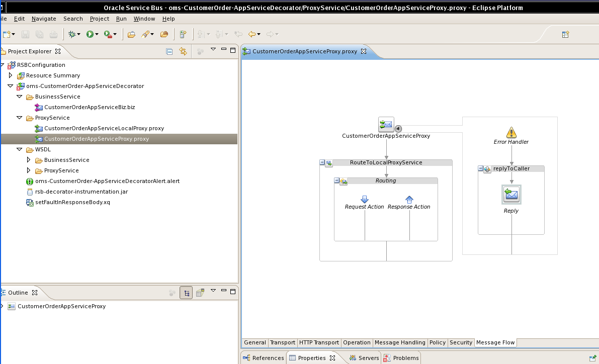Open the Run dropdown arrow
Image resolution: width=599 pixels, height=364 pixels.
(97, 34)
